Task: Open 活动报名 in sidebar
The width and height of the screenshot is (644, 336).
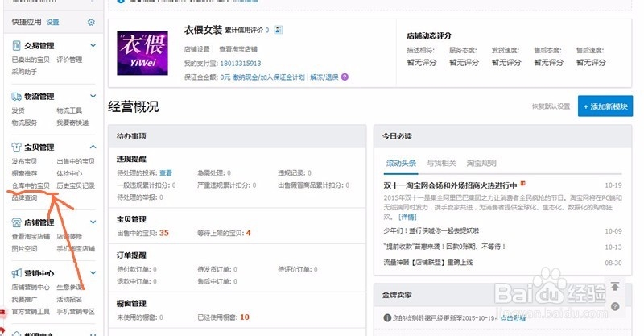Action: pos(69,300)
